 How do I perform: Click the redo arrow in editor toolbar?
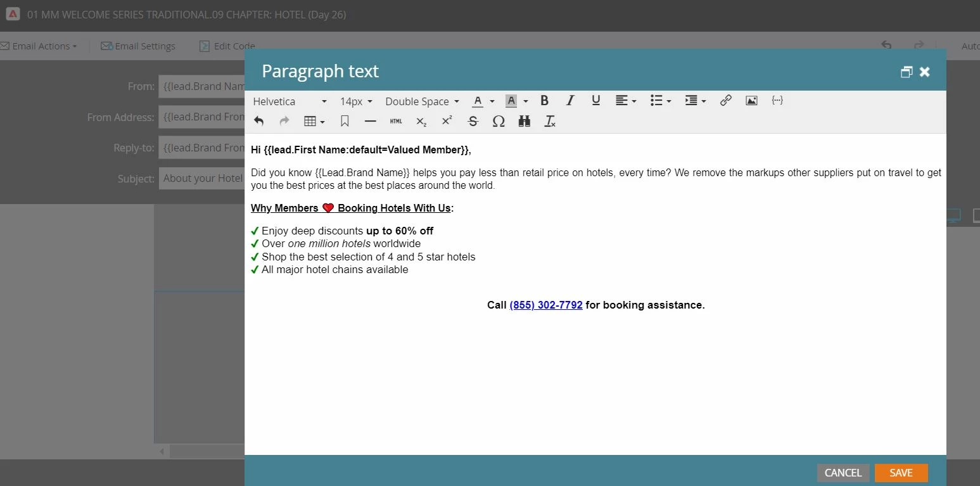284,121
